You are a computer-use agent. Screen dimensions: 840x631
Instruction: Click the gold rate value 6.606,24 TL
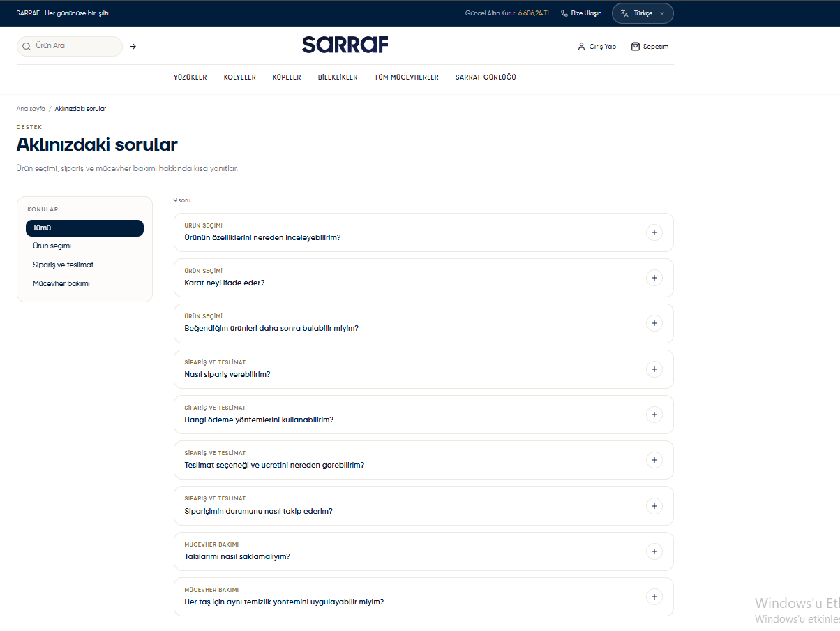(x=534, y=13)
